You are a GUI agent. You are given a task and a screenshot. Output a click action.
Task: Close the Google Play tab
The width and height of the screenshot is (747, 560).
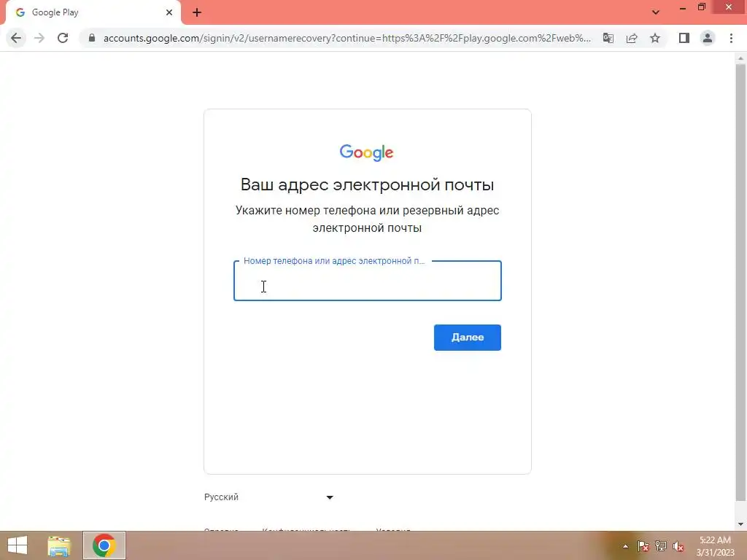(169, 12)
